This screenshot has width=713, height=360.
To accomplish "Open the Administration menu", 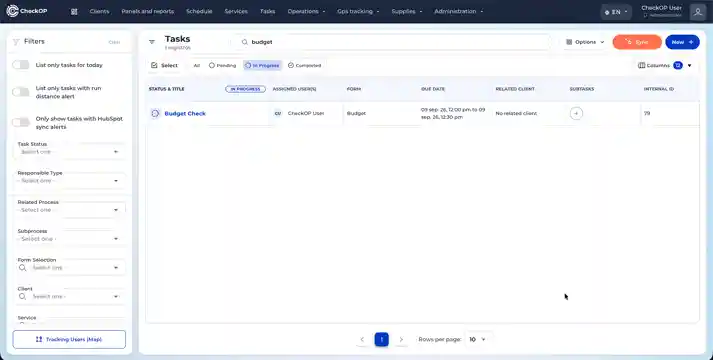I will pos(458,11).
